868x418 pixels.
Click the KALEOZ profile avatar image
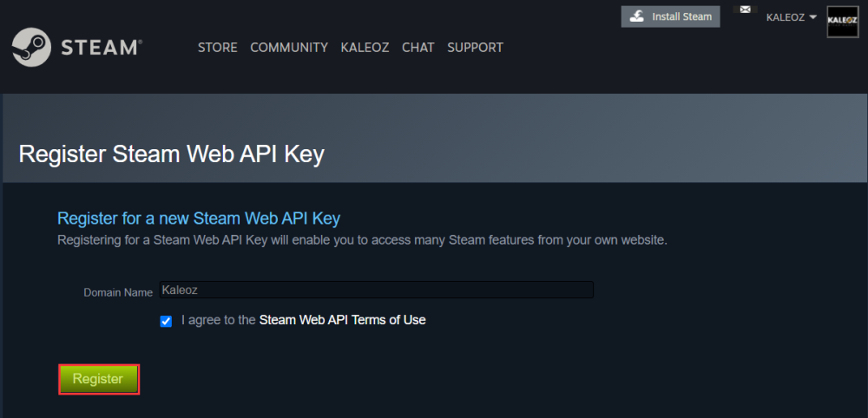tap(842, 22)
